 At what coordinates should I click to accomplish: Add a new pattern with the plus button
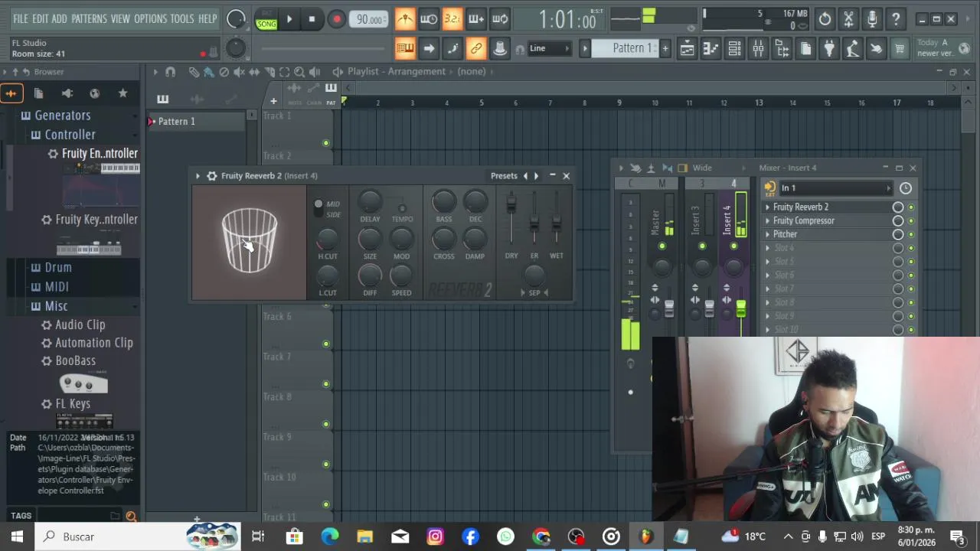click(665, 49)
